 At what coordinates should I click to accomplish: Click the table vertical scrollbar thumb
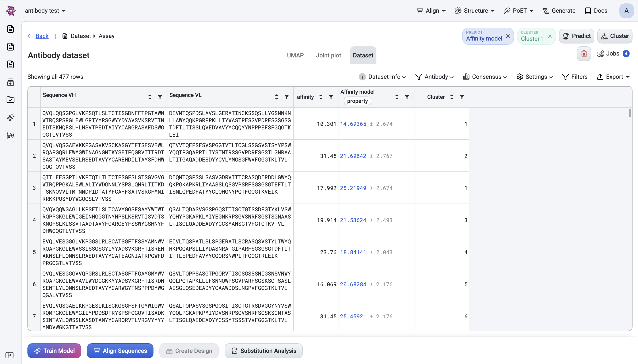630,113
